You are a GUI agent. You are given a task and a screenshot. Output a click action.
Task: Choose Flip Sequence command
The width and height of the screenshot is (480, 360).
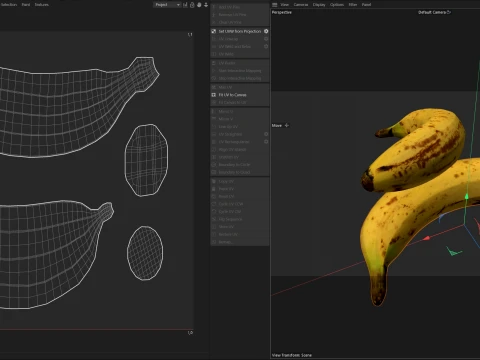coord(240,219)
